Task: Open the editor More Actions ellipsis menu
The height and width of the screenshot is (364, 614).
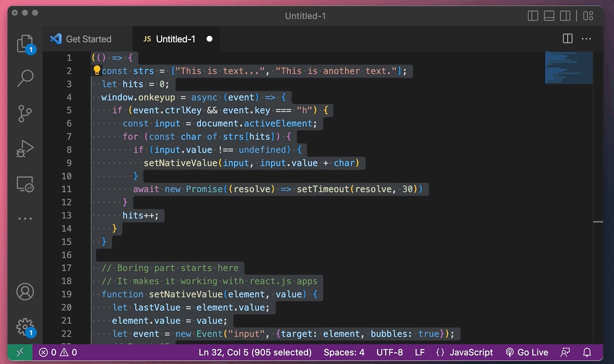Action: point(587,39)
